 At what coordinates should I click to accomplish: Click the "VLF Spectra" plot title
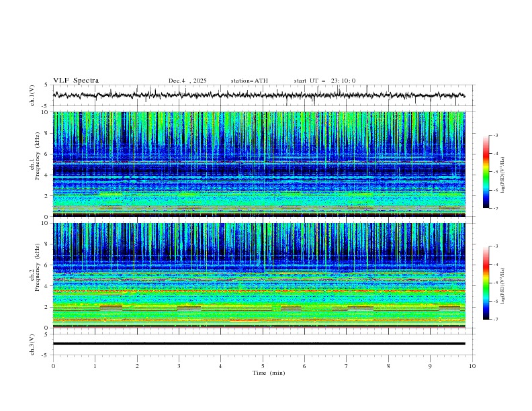click(x=76, y=81)
